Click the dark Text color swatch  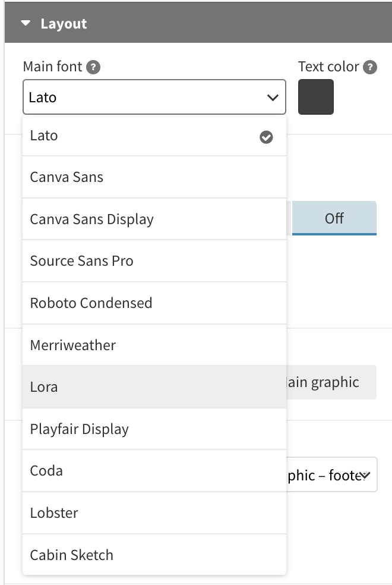(x=316, y=97)
